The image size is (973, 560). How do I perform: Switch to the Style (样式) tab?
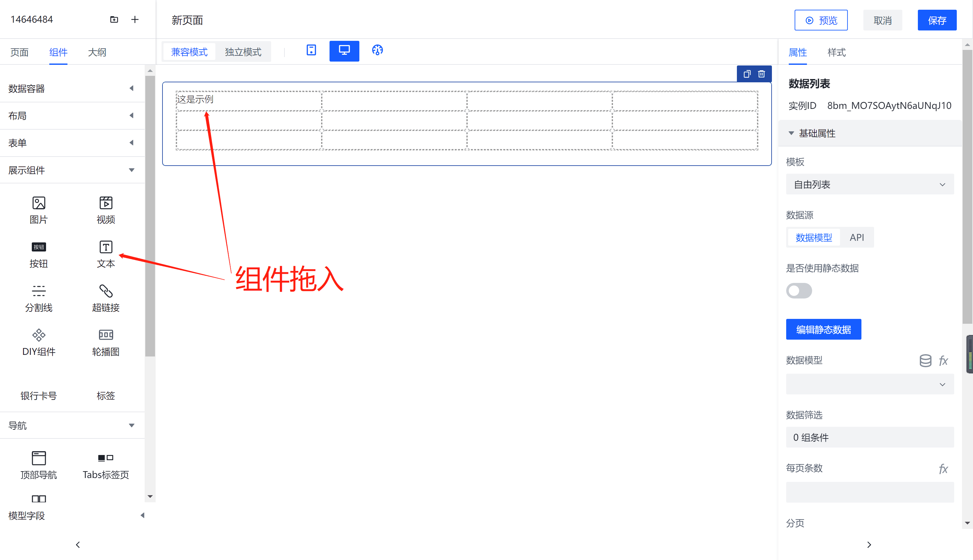(x=836, y=52)
